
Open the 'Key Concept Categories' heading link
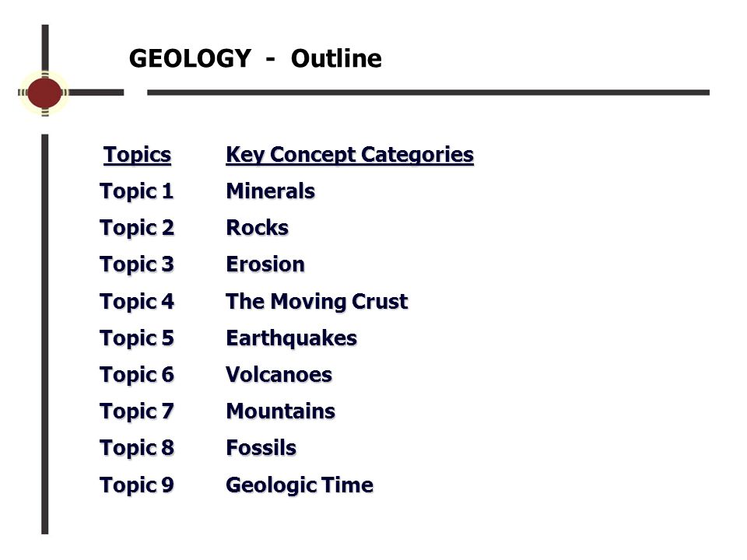click(349, 156)
